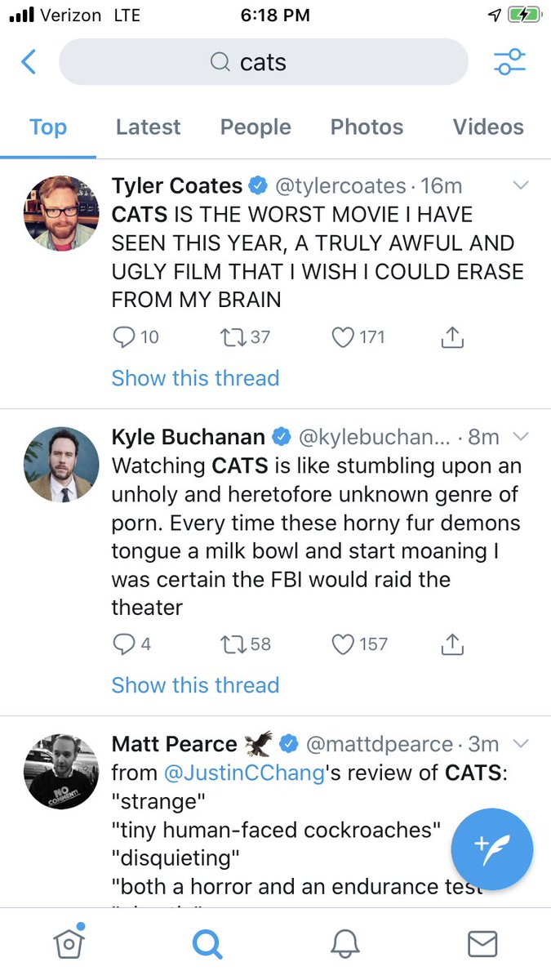Expand options for Kyle Buchanan's tweet
Screen dimensions: 551x980
(520, 437)
